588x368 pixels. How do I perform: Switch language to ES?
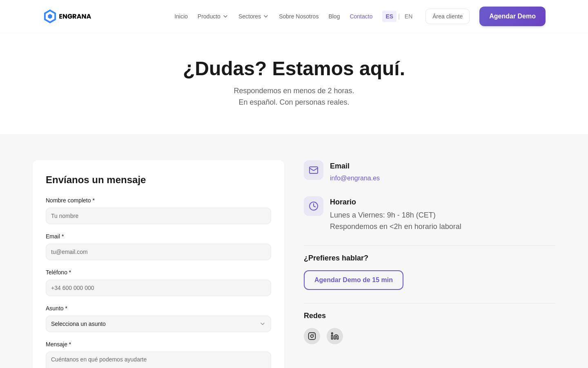click(x=389, y=16)
